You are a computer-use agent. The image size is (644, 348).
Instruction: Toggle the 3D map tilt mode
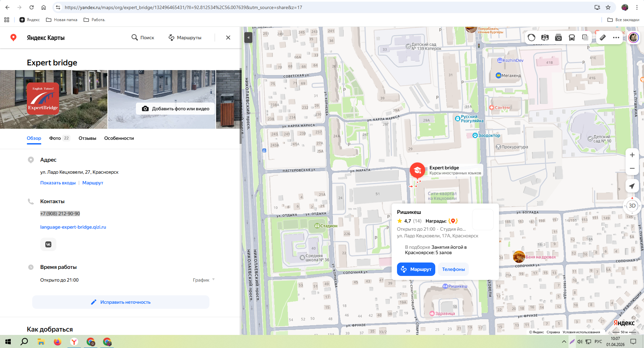(632, 206)
